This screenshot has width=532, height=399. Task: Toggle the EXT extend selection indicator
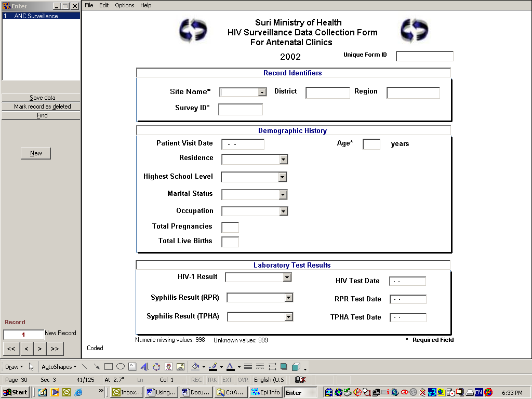227,380
